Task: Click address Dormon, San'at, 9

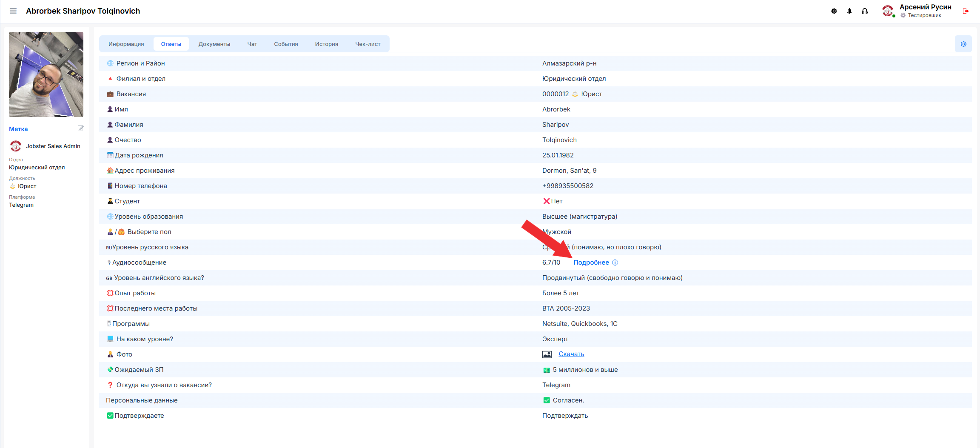Action: click(570, 171)
